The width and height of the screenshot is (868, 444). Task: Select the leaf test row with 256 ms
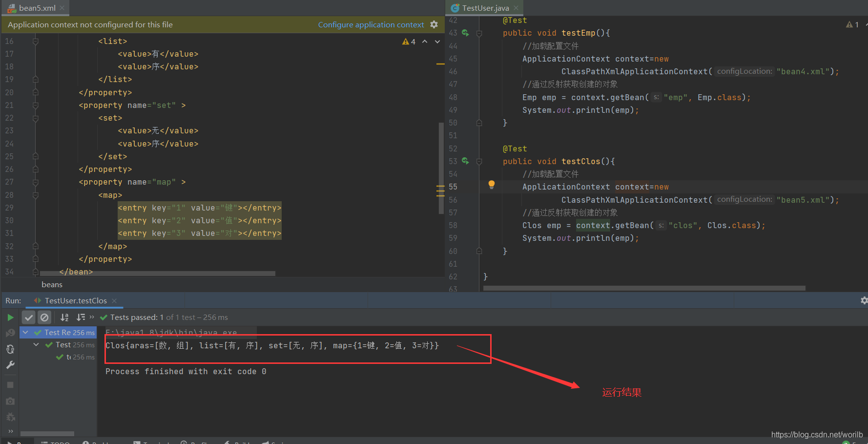pyautogui.click(x=58, y=357)
